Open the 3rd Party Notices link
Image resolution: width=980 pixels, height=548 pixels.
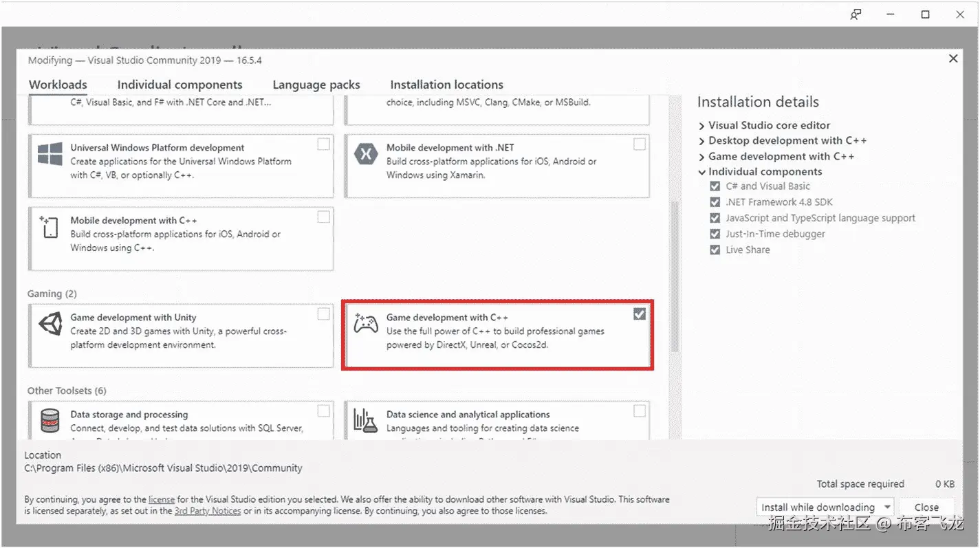208,511
